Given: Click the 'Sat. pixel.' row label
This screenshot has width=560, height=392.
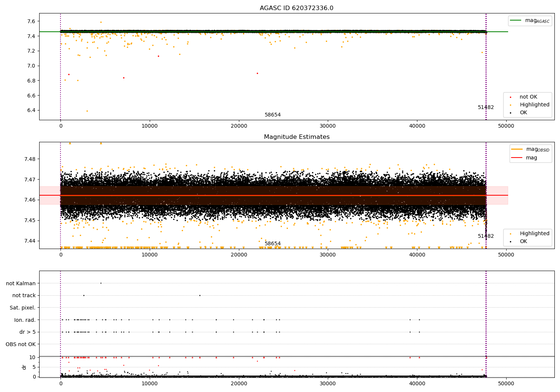Looking at the screenshot, I should 23,308.
